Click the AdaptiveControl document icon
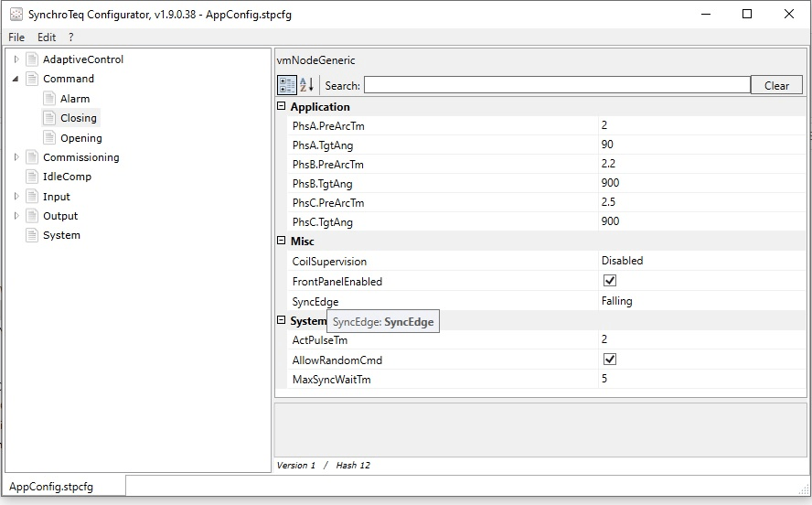 32,59
